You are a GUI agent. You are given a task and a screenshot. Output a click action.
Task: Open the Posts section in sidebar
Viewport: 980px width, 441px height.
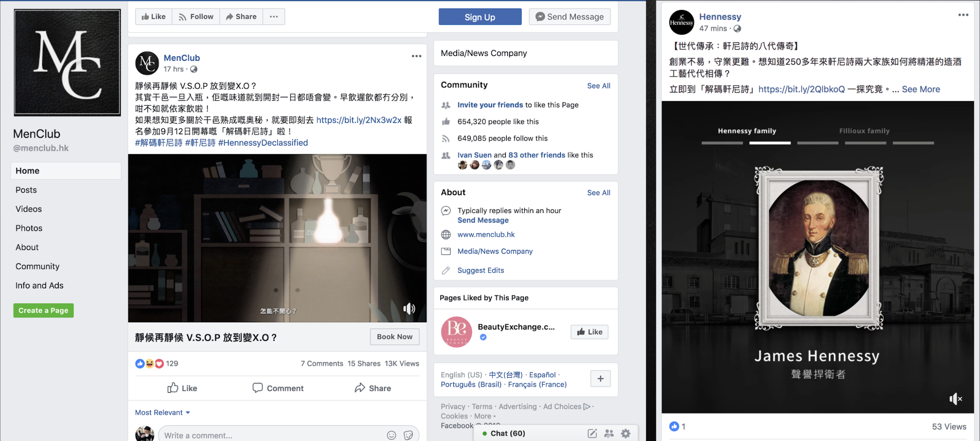click(x=26, y=190)
